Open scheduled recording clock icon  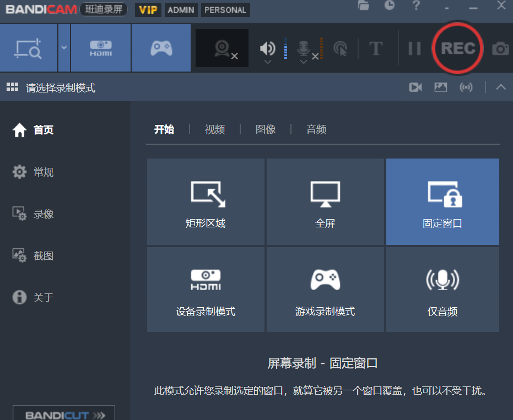[x=390, y=6]
